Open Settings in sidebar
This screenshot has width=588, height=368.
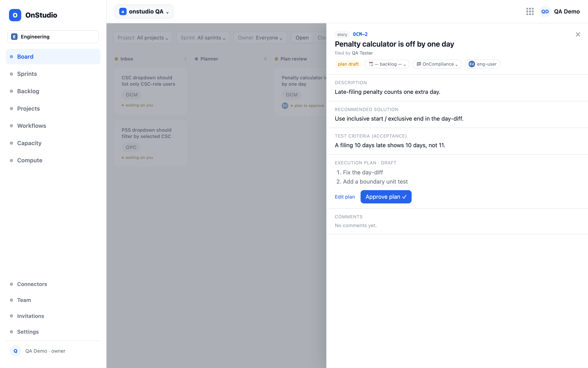click(53, 332)
